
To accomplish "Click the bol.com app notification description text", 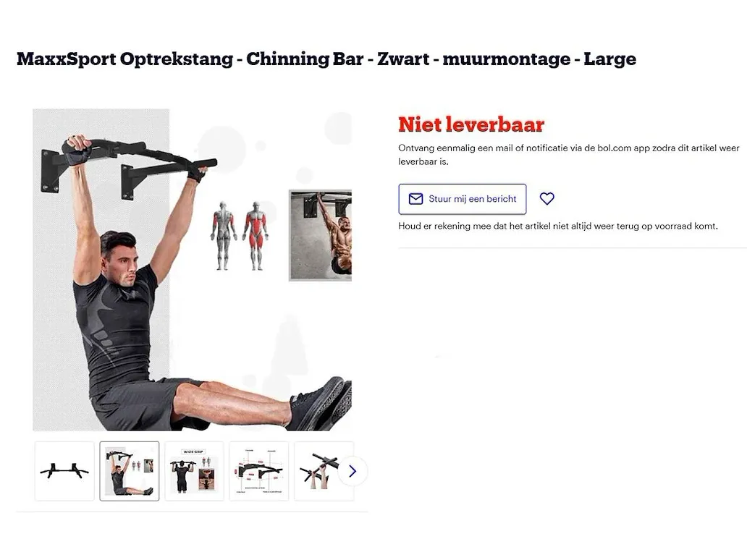I will [x=568, y=155].
